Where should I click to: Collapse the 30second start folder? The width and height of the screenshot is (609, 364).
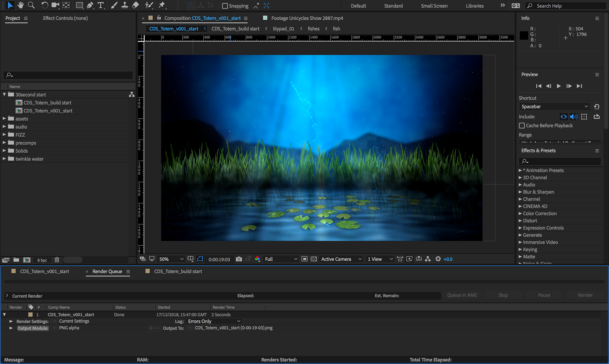pos(4,94)
